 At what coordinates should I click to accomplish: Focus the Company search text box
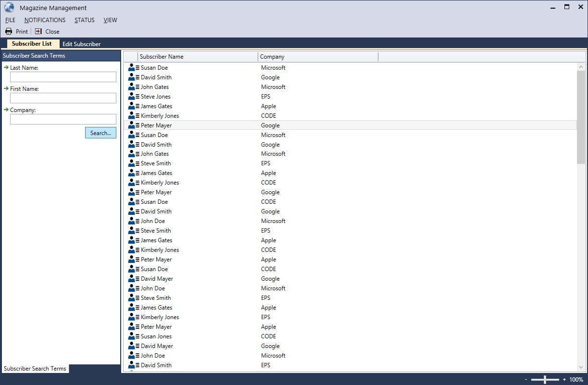point(63,119)
